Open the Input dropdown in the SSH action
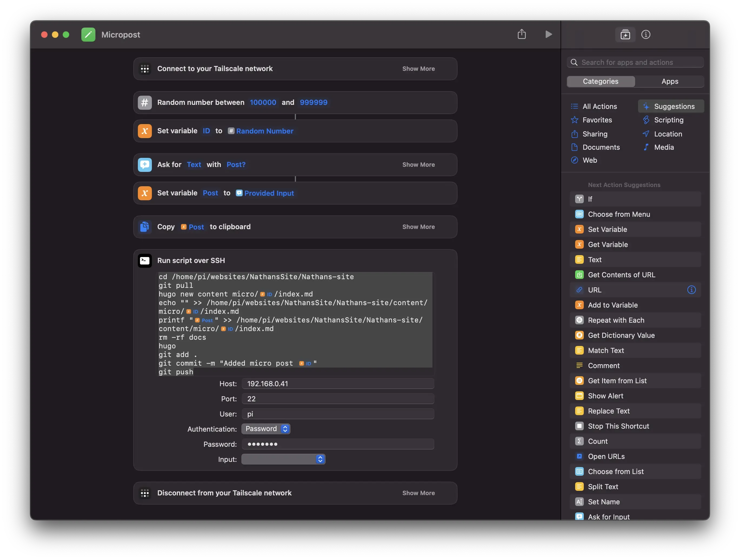The image size is (740, 560). (283, 459)
